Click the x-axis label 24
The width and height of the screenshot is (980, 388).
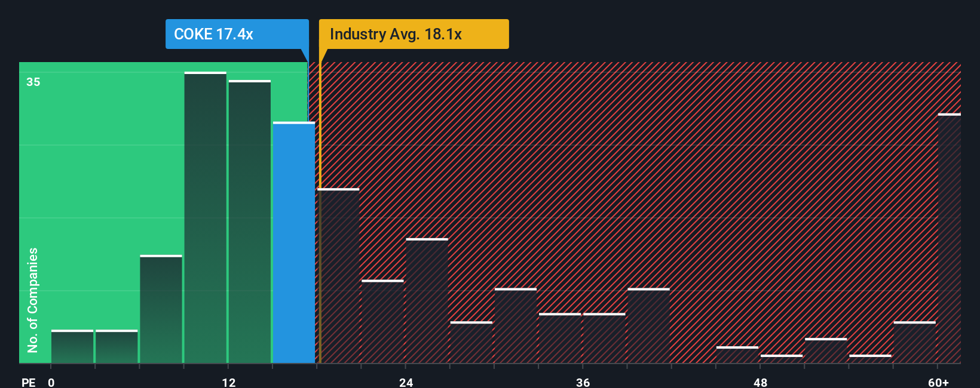click(406, 383)
